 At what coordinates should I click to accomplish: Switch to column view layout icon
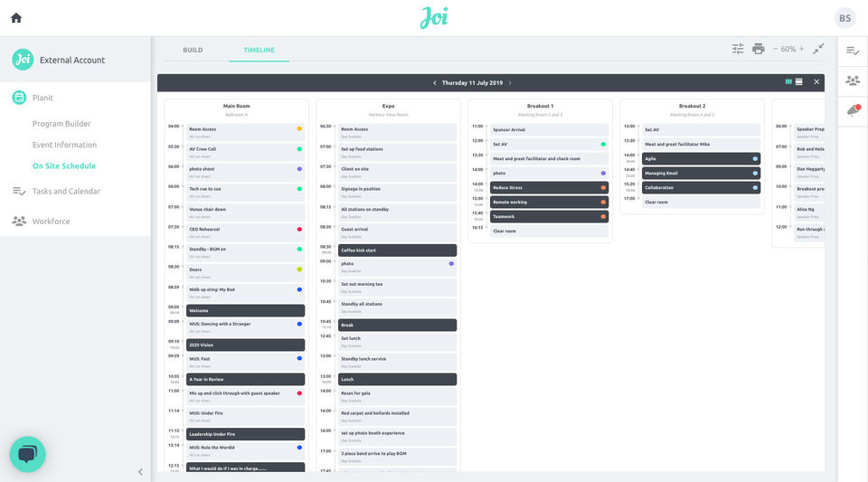point(788,82)
